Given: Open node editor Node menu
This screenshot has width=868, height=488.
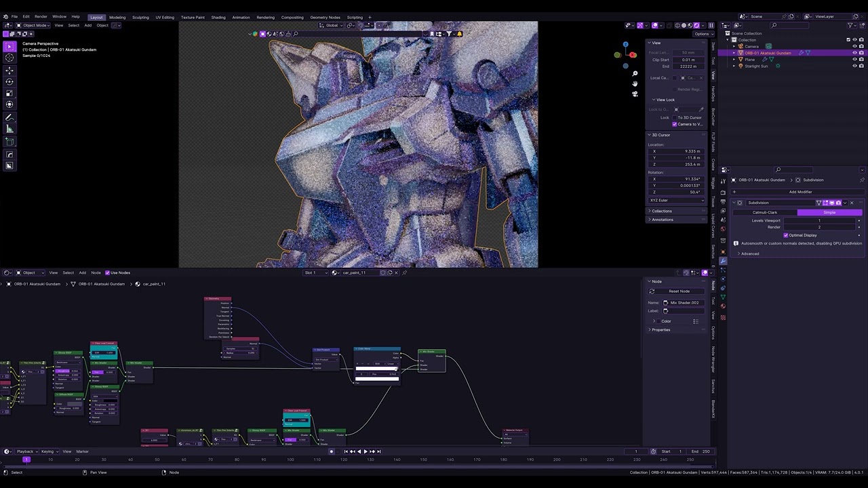Looking at the screenshot, I should coord(96,272).
